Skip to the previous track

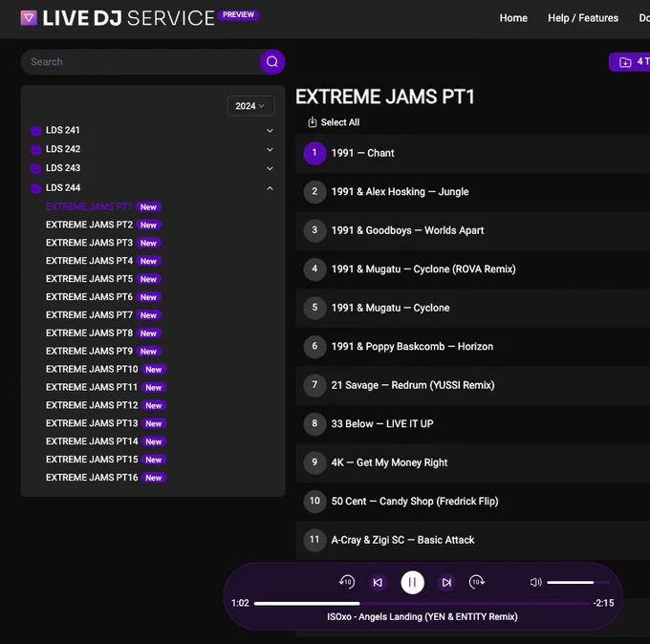378,582
